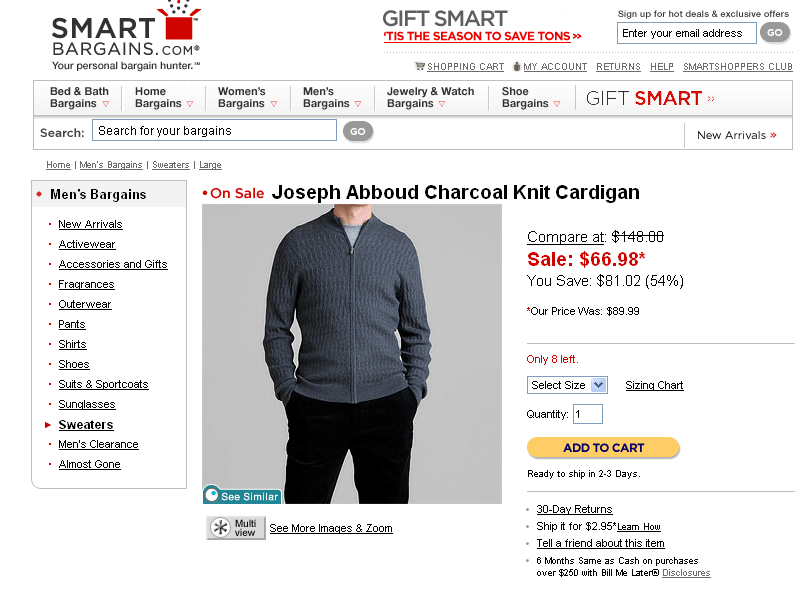Open the Bed & Bath Bargains menu

point(80,97)
